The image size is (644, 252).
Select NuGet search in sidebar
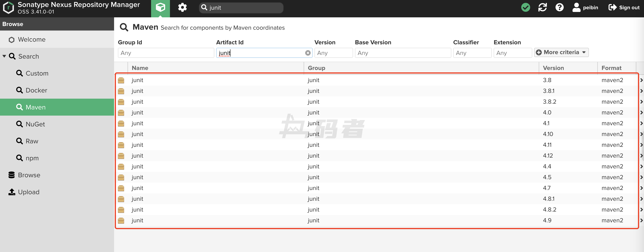tap(35, 124)
